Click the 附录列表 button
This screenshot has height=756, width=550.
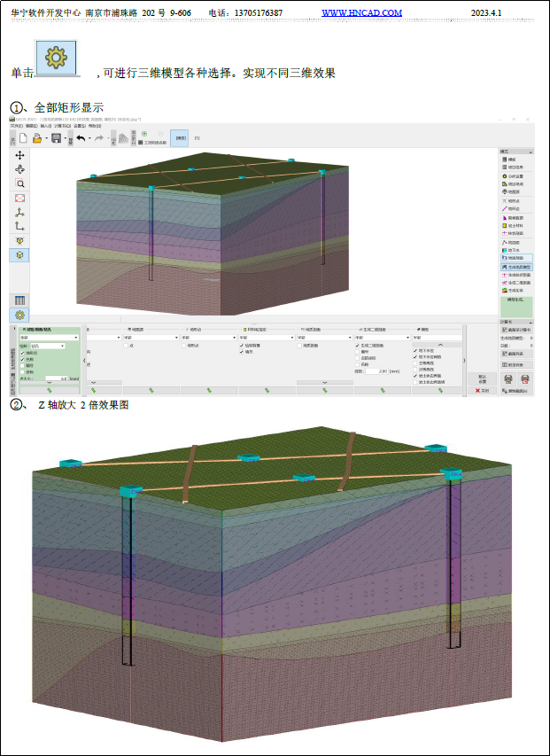(516, 365)
